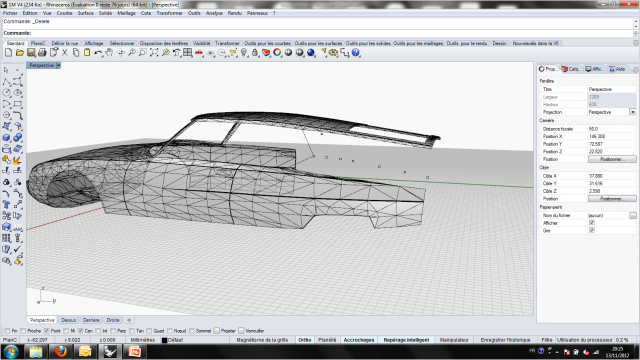Uncheck the Gris checkbox in properties
The height and width of the screenshot is (360, 640).
coord(592,231)
